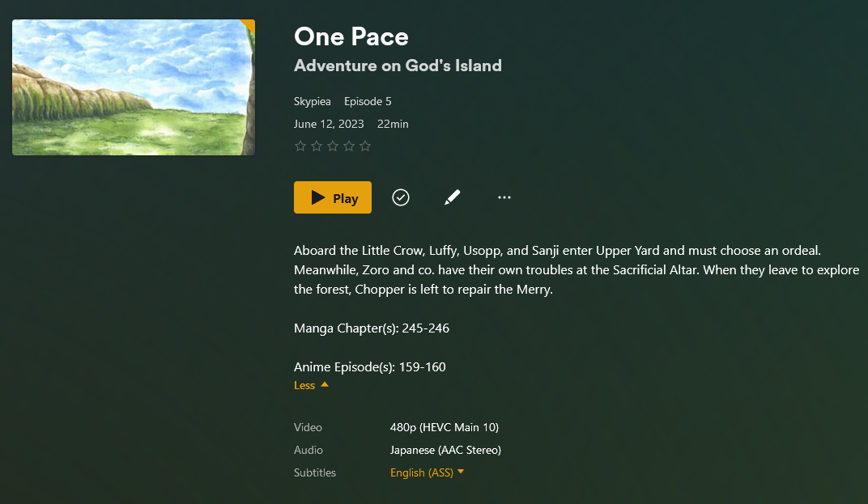The width and height of the screenshot is (868, 504).
Task: Collapse the description using the Less chevron
Action: tap(324, 385)
